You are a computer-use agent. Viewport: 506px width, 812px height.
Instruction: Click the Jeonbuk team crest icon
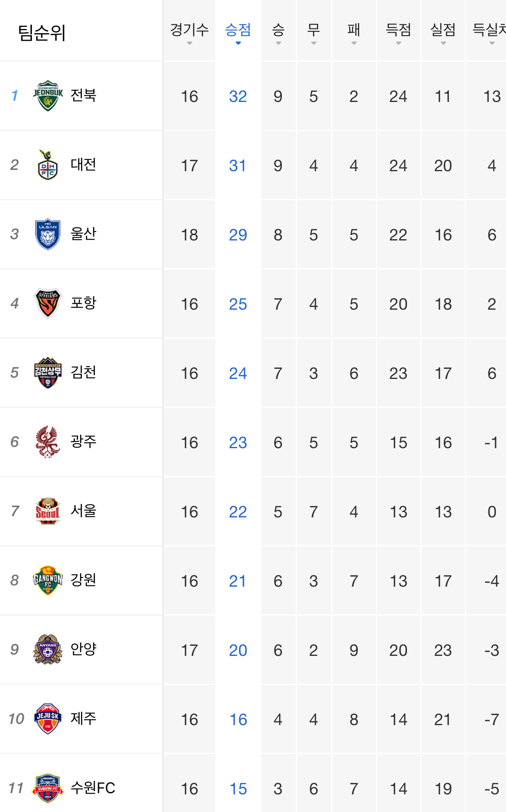48,96
